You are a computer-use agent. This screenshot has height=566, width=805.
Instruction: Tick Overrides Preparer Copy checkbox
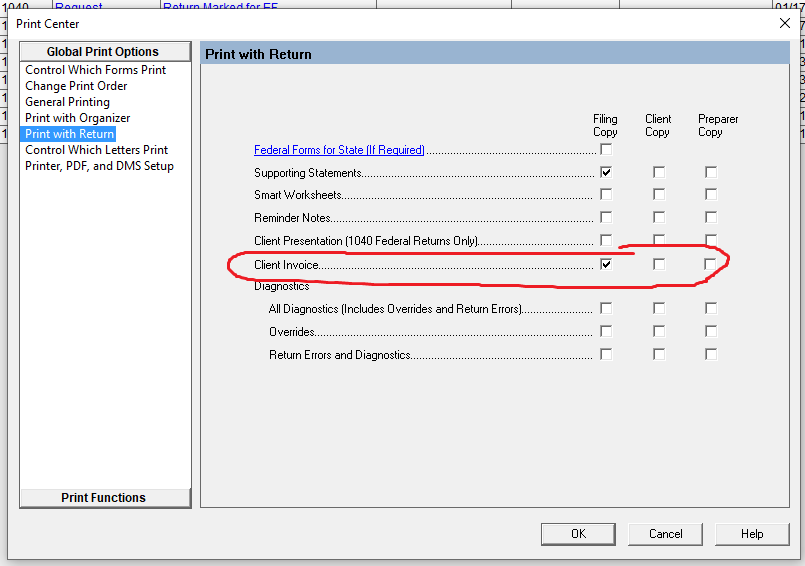click(x=710, y=331)
